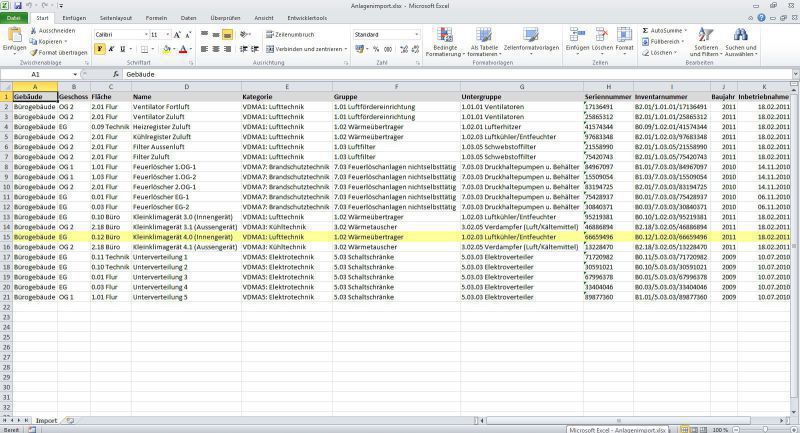Align text right in cell
The height and width of the screenshot is (433, 800).
tap(228, 49)
